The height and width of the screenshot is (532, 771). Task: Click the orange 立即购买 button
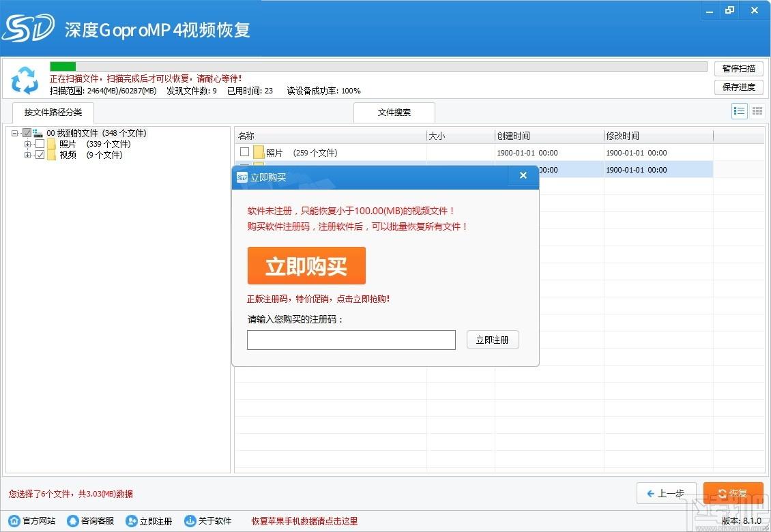pyautogui.click(x=306, y=265)
